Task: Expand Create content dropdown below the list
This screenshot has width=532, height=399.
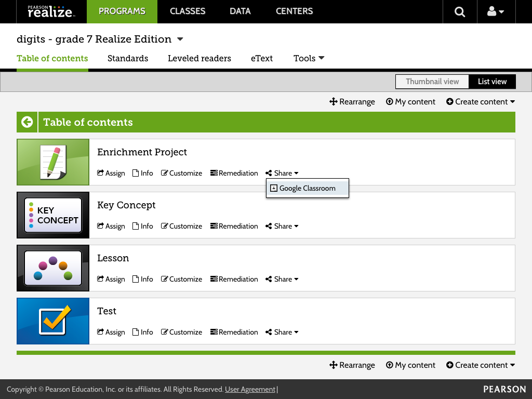Action: (481, 365)
